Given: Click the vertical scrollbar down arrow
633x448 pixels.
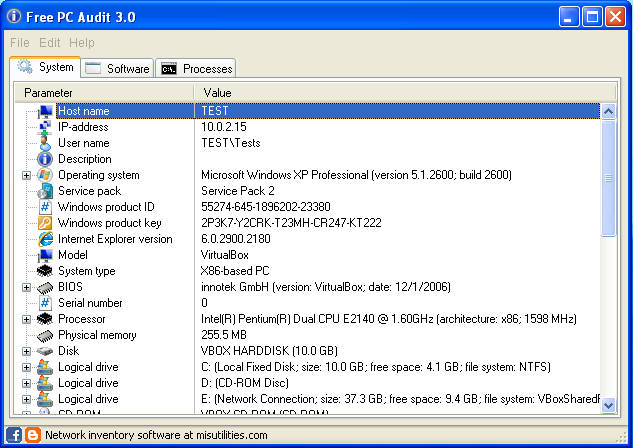Looking at the screenshot, I should pos(608,403).
